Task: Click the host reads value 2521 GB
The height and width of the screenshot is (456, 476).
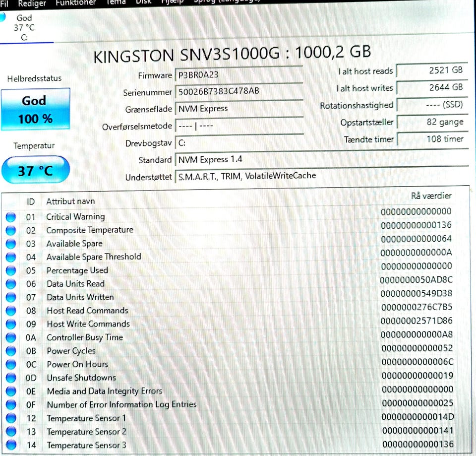Action: tap(432, 70)
